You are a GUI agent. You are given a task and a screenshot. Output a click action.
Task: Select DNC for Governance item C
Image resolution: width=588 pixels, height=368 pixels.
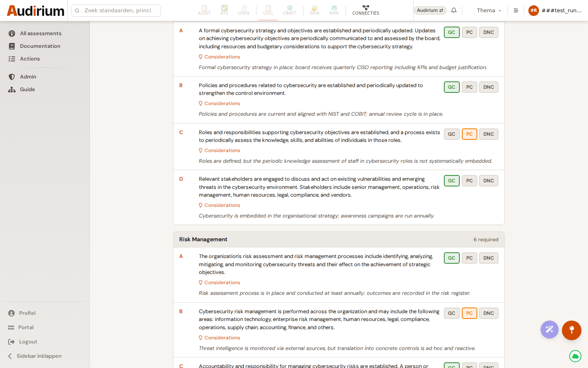(489, 134)
